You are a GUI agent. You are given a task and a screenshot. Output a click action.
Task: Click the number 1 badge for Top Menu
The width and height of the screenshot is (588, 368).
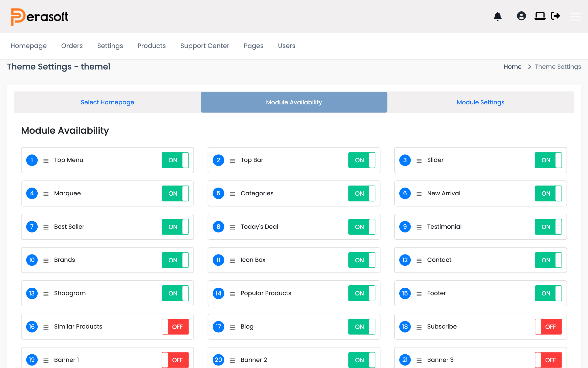(32, 160)
